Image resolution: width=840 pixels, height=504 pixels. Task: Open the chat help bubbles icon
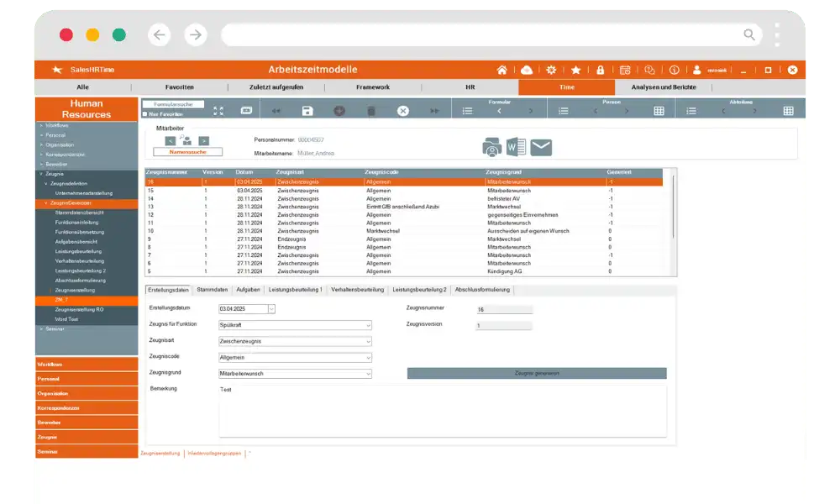(649, 71)
